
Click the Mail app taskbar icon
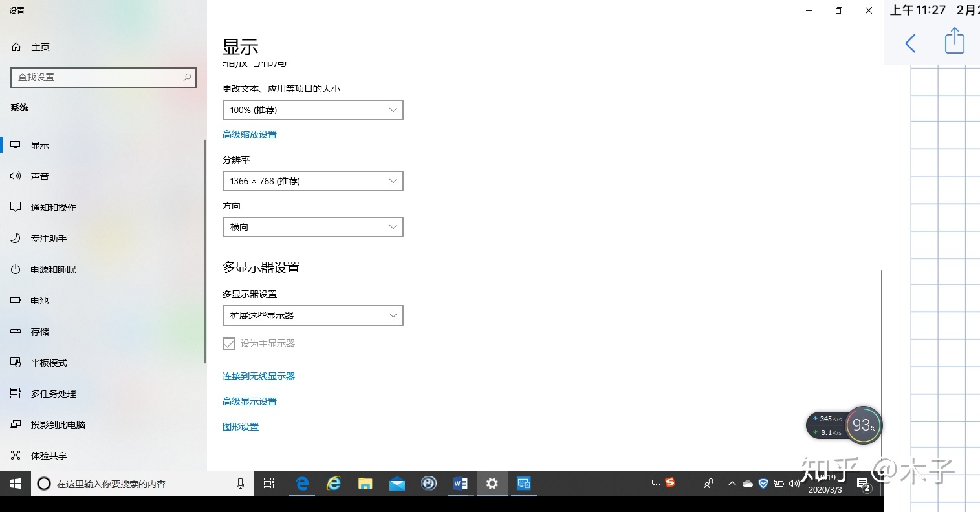pyautogui.click(x=397, y=484)
